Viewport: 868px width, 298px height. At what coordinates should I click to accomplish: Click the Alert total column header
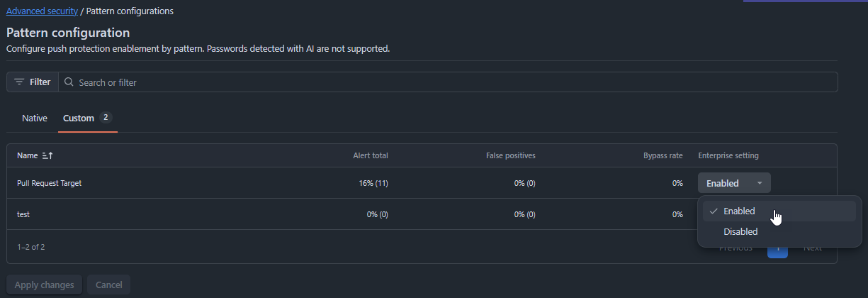click(370, 155)
